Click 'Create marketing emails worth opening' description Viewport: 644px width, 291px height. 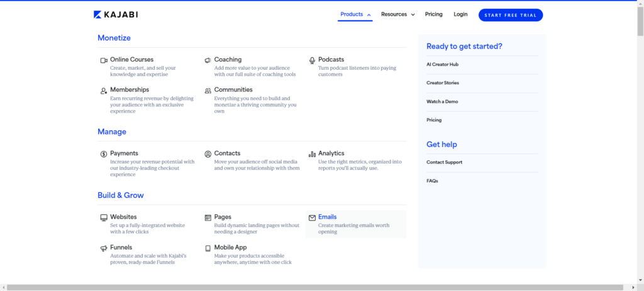353,229
